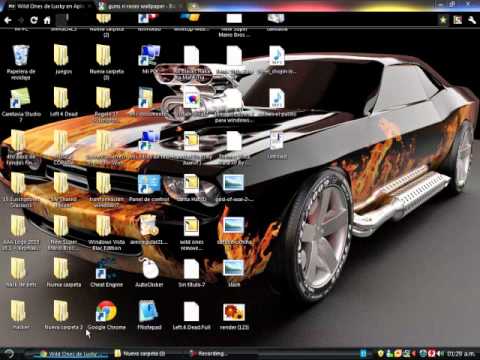Open the juegos folder

pyautogui.click(x=63, y=59)
